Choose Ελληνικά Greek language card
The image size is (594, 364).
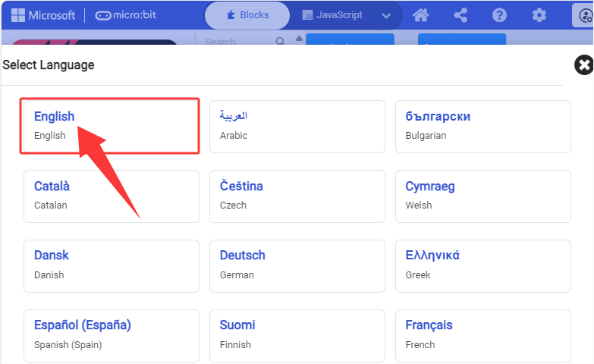(x=483, y=266)
